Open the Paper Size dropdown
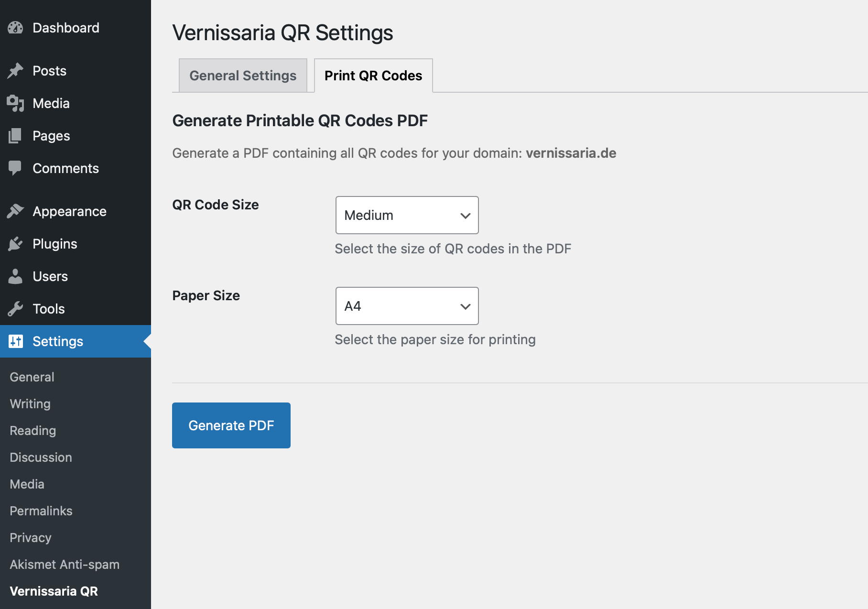 point(407,306)
